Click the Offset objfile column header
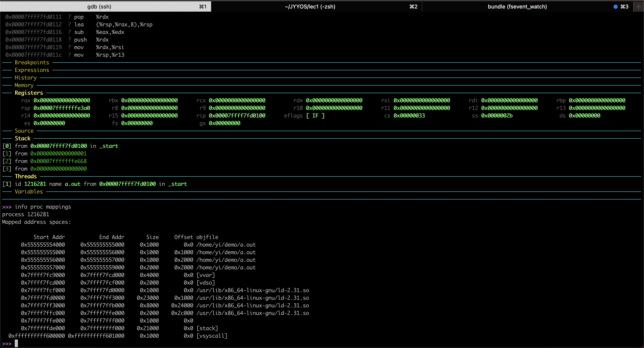Viewport: 644px width, 348px height. click(x=196, y=237)
